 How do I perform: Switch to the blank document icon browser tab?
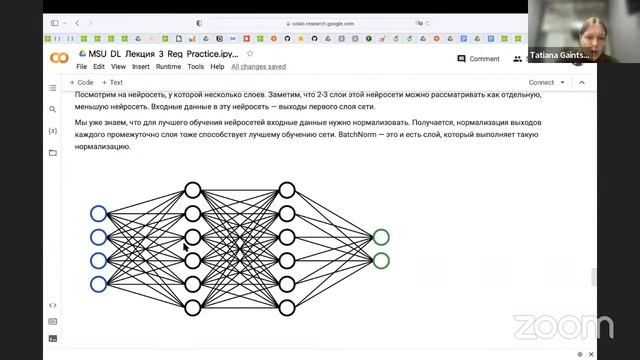point(179,39)
